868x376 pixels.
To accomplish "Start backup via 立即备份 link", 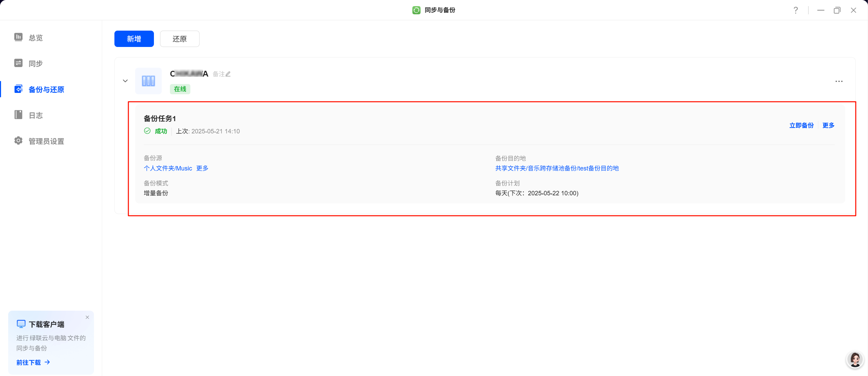I will pyautogui.click(x=801, y=126).
